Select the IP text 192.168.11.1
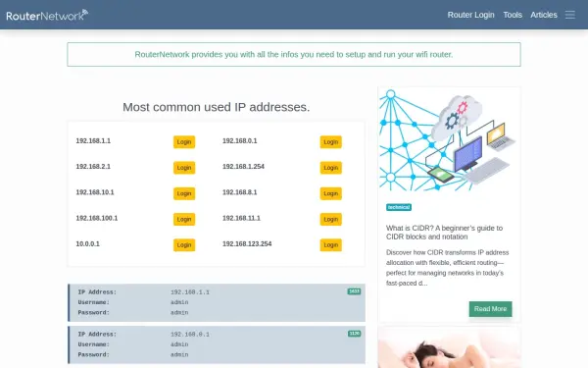The width and height of the screenshot is (588, 368). click(x=241, y=218)
